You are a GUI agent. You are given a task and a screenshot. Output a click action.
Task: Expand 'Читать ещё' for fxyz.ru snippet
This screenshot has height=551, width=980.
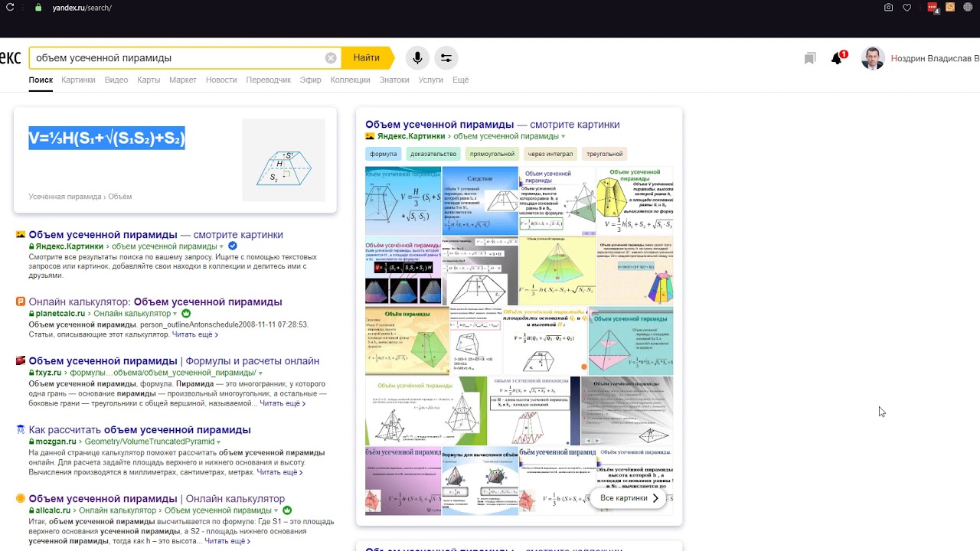click(x=283, y=403)
